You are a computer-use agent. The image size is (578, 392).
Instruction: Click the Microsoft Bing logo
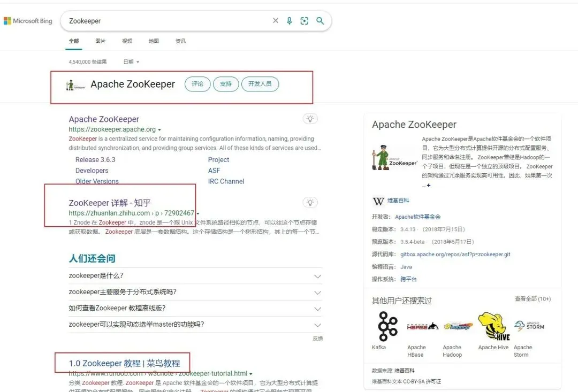point(28,21)
